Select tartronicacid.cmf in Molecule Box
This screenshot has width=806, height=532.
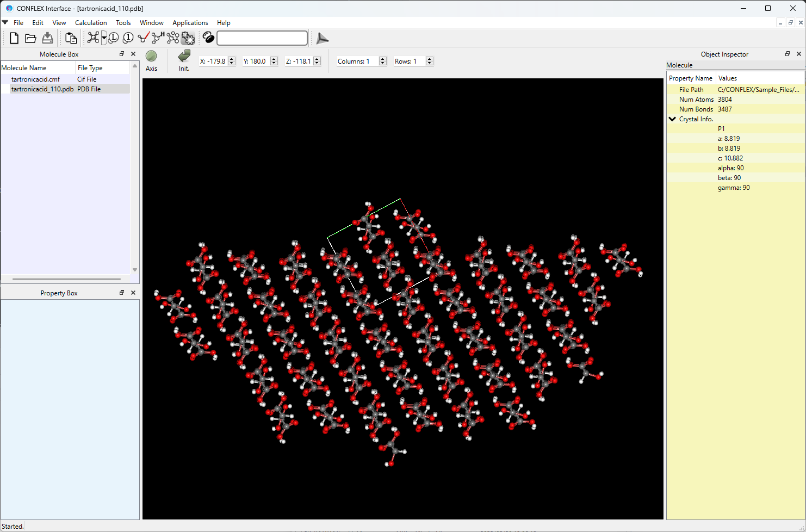point(36,79)
